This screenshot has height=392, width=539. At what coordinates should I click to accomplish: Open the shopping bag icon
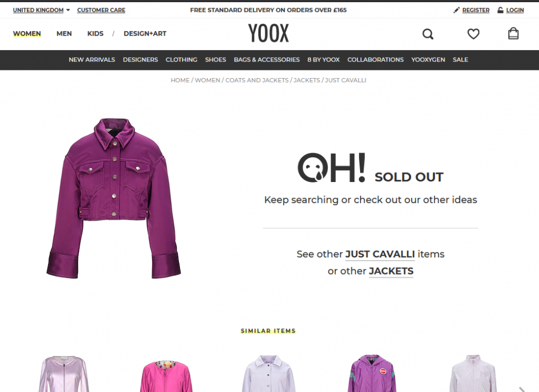513,33
